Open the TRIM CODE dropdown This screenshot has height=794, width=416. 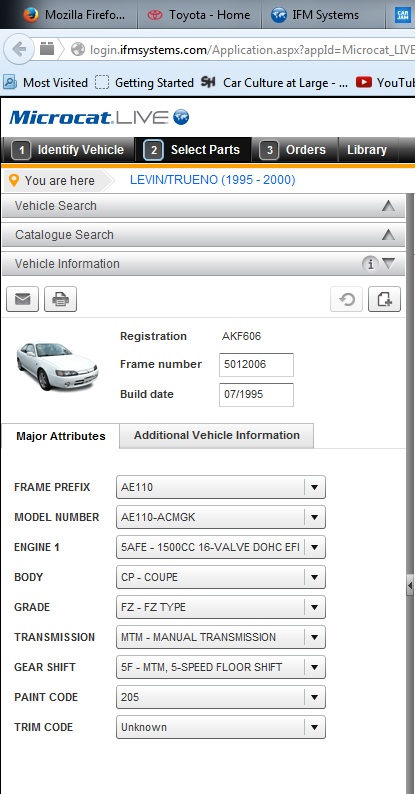coord(221,727)
